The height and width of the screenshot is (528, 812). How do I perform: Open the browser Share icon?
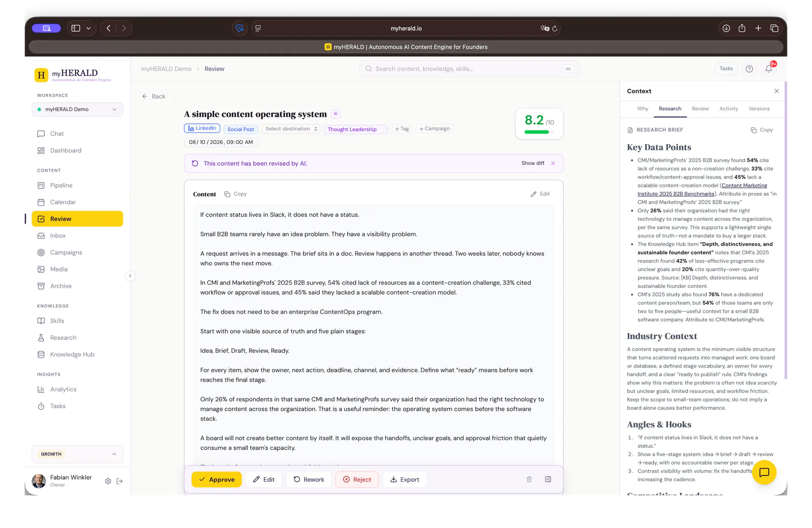(742, 28)
